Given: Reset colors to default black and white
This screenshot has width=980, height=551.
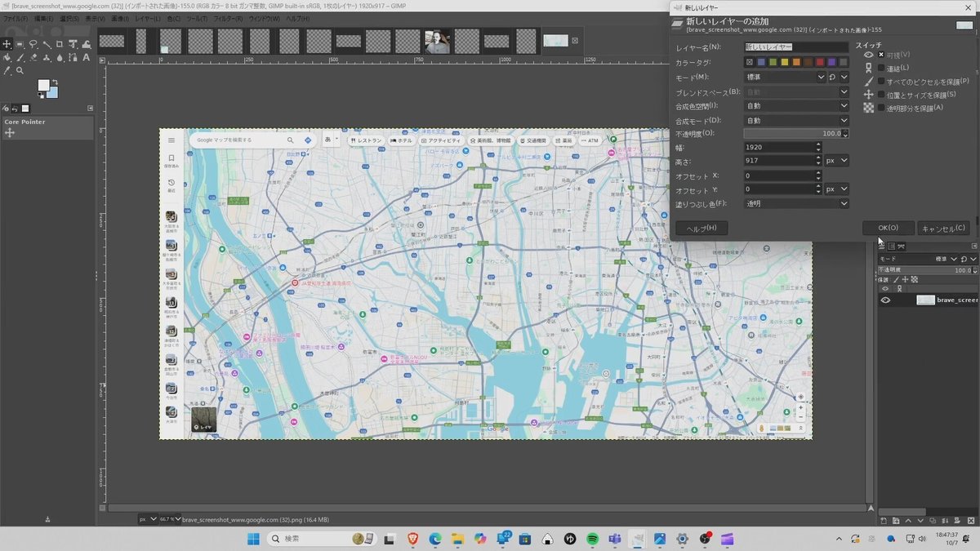Looking at the screenshot, I should pyautogui.click(x=41, y=96).
